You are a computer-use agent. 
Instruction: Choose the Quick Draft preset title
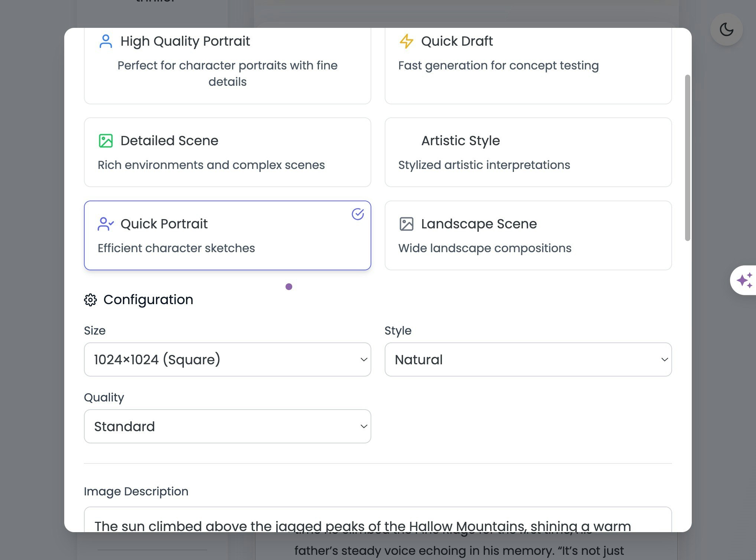457,41
